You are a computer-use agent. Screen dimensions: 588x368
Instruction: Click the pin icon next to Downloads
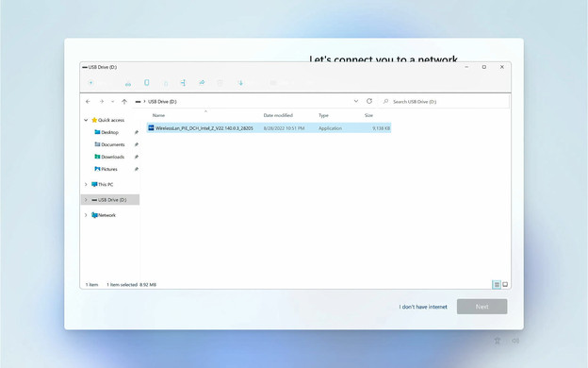[x=136, y=157]
